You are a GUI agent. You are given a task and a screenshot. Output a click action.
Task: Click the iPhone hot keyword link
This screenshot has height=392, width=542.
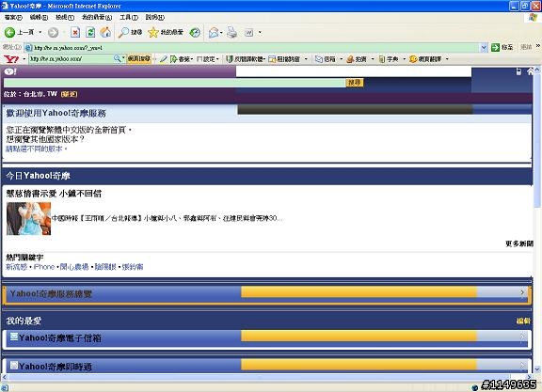tap(44, 267)
